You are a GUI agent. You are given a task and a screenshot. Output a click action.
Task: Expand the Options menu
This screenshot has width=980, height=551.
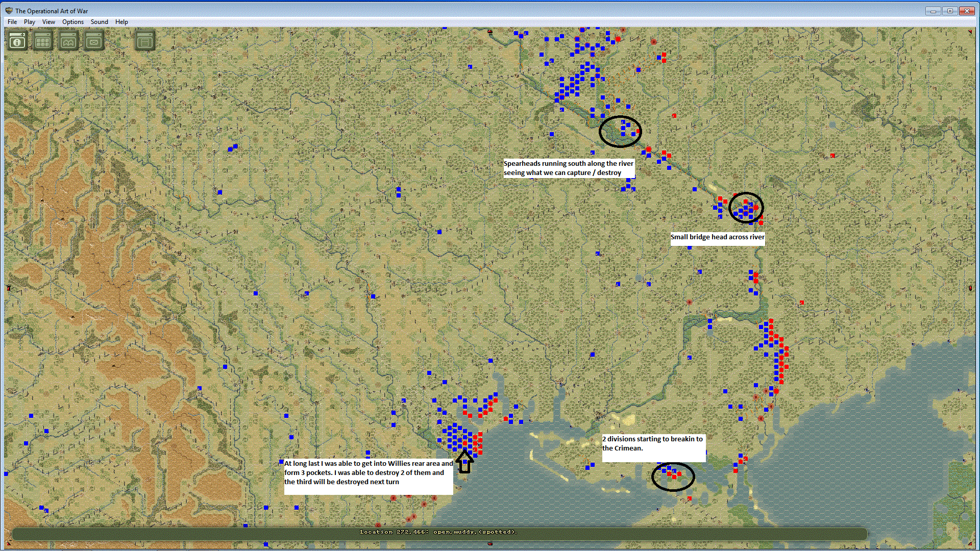coord(73,22)
